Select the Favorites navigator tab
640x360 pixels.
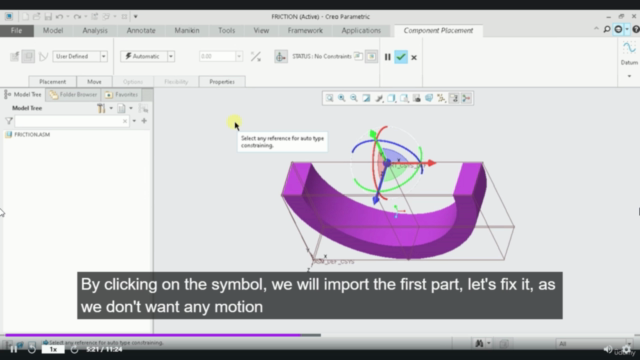(122, 95)
